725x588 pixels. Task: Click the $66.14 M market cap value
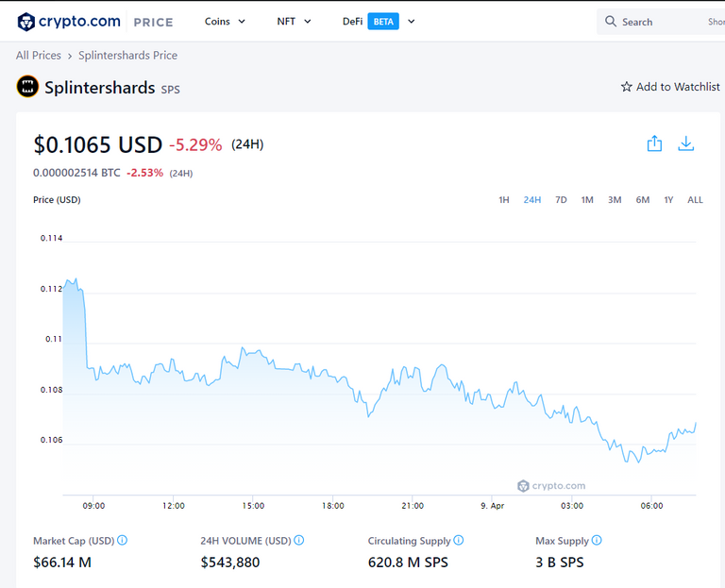click(62, 563)
